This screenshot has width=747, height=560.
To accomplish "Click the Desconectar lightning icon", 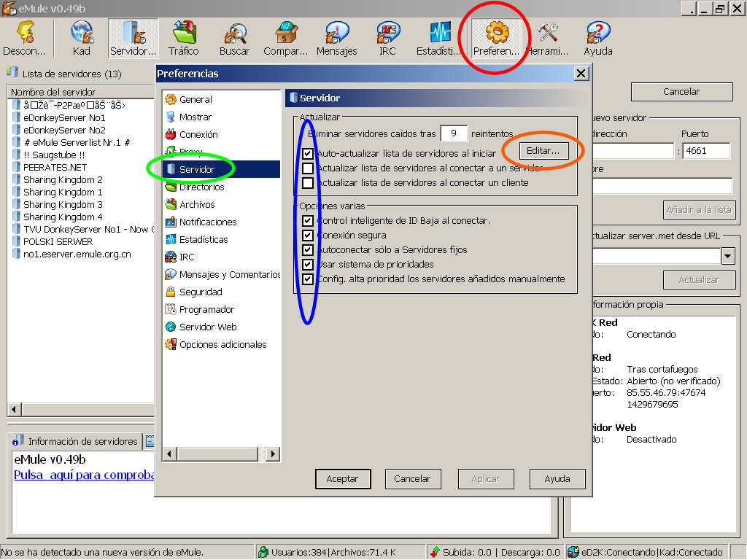I will tap(25, 38).
